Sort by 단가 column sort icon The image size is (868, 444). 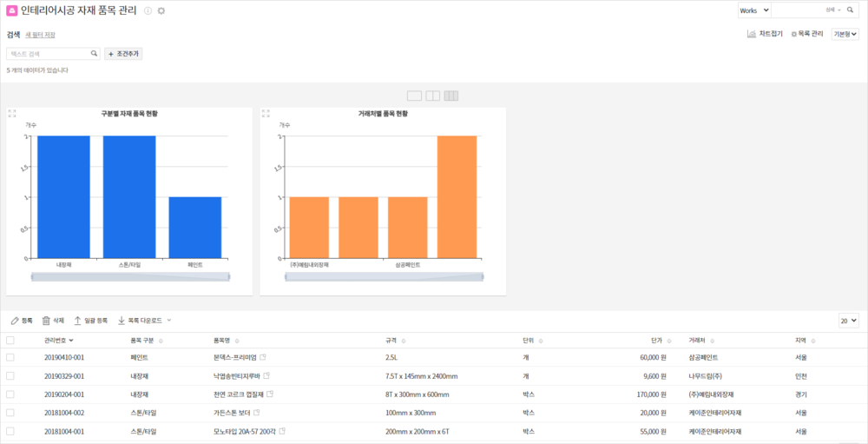(x=669, y=341)
